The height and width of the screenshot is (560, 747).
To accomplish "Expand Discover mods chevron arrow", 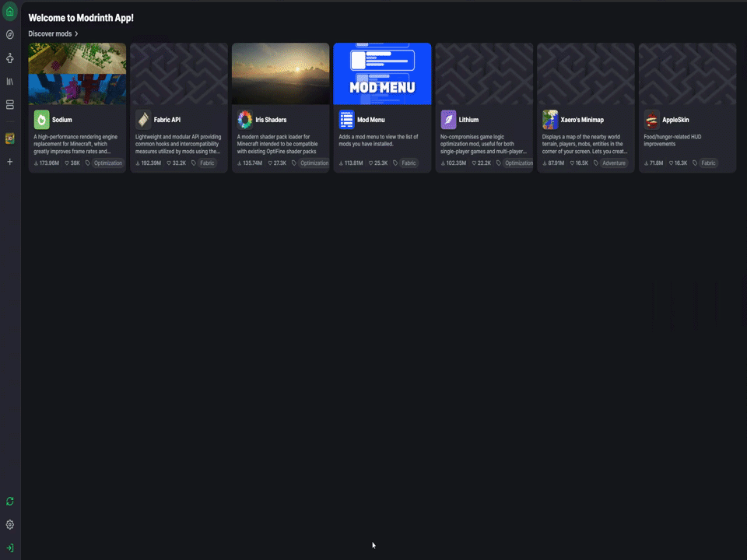I will pos(76,33).
